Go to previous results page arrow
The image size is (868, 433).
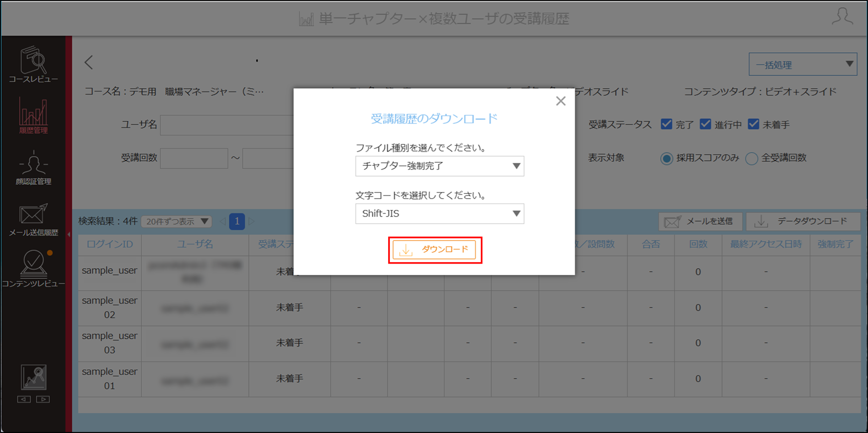pos(222,222)
